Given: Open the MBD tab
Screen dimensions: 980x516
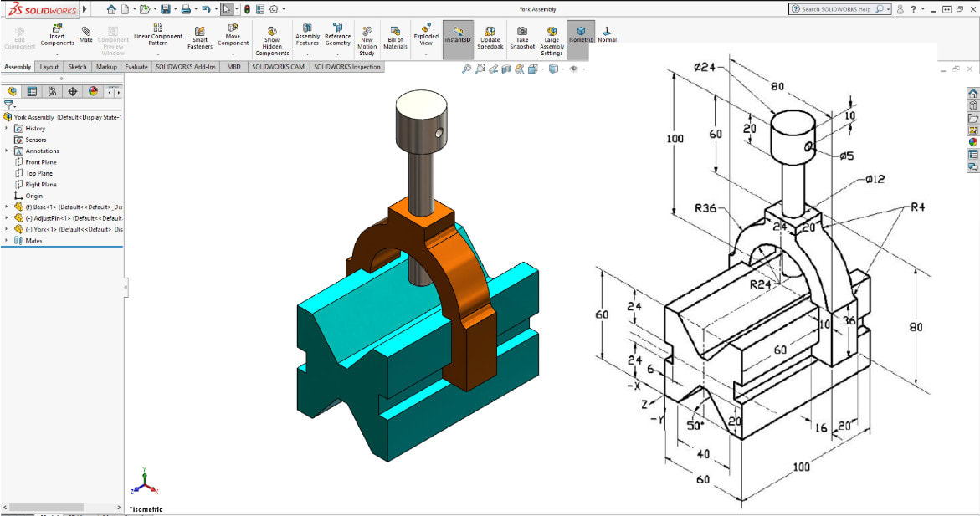Looking at the screenshot, I should (233, 67).
